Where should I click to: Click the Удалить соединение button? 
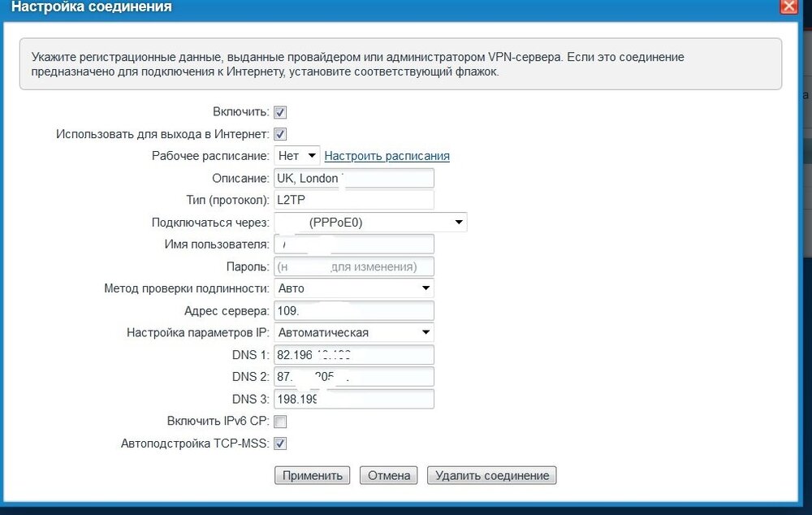491,476
